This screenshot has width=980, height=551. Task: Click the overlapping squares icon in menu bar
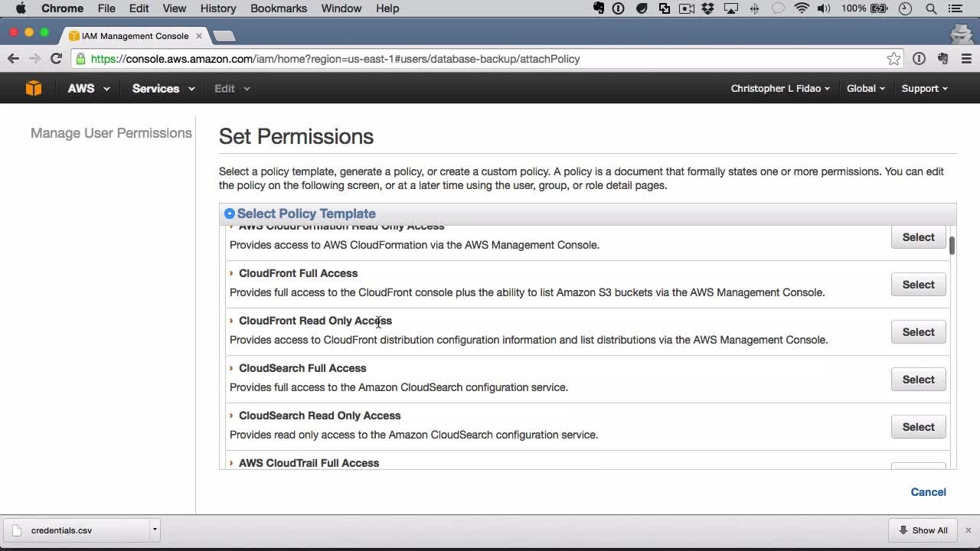[x=664, y=8]
